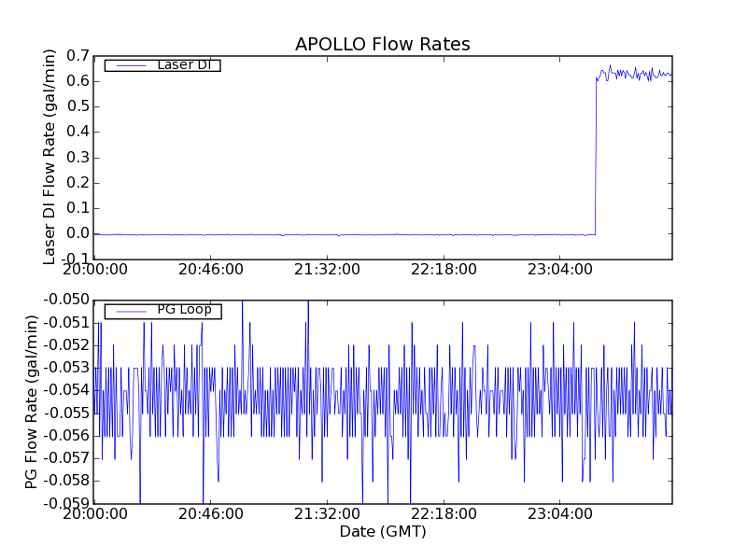Click the Laser DI Flow Rate y-axis label

click(50, 157)
